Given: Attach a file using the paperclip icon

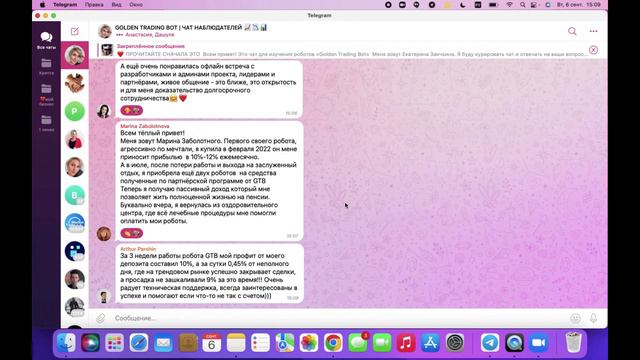Looking at the screenshot, I should click(x=100, y=318).
